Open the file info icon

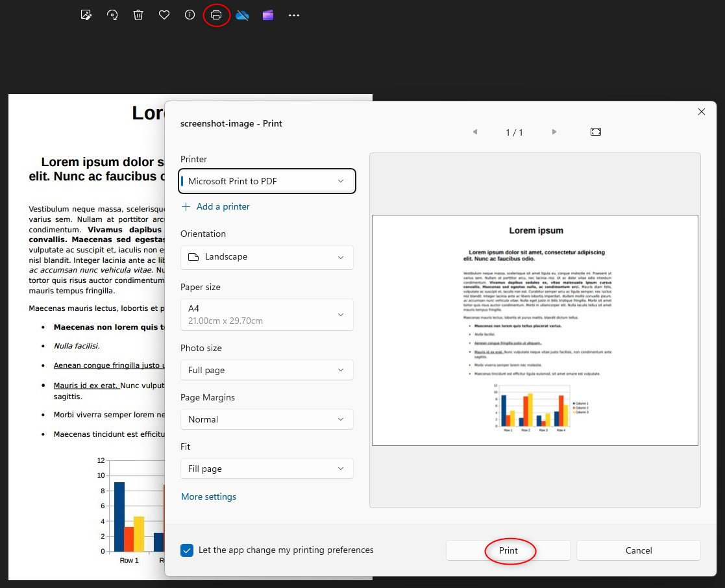pyautogui.click(x=190, y=15)
